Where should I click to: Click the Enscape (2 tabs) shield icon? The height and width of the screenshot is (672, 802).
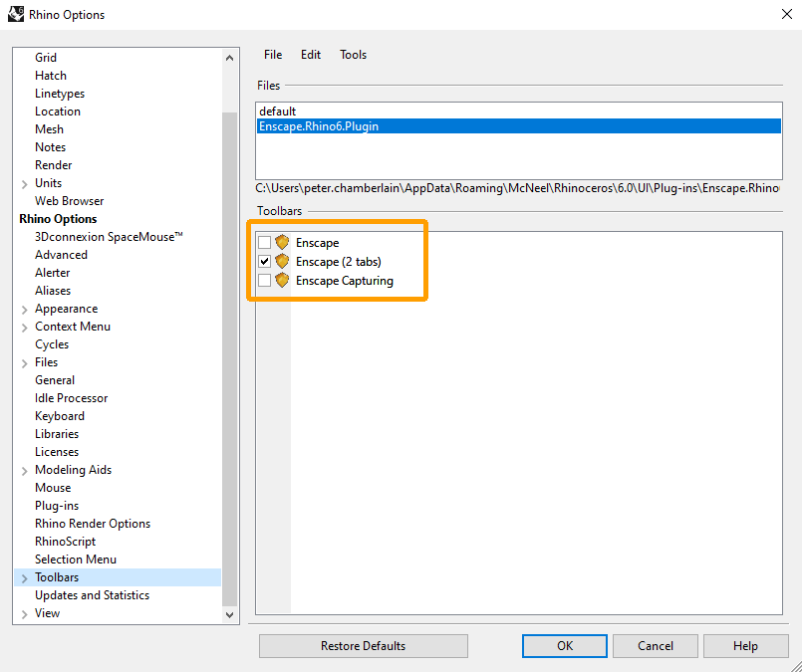pyautogui.click(x=282, y=262)
